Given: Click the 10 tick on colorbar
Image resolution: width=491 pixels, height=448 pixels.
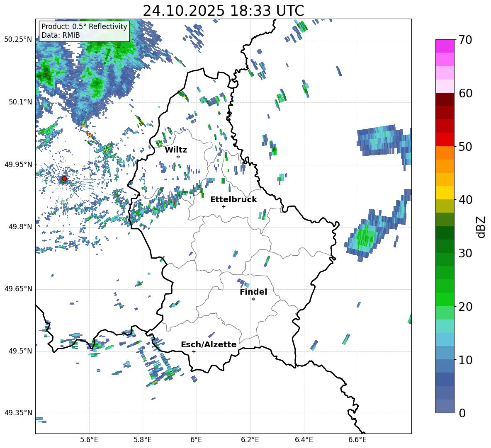Looking at the screenshot, I should (465, 360).
